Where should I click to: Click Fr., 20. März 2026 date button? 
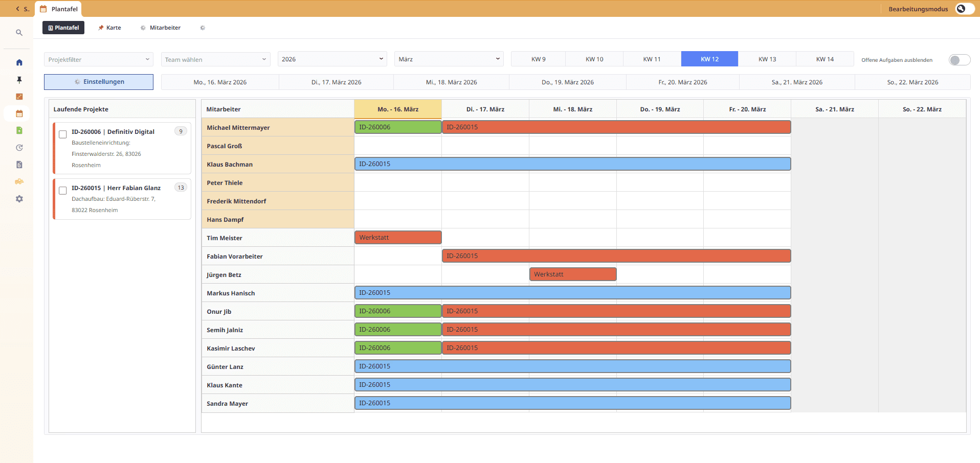tap(683, 82)
